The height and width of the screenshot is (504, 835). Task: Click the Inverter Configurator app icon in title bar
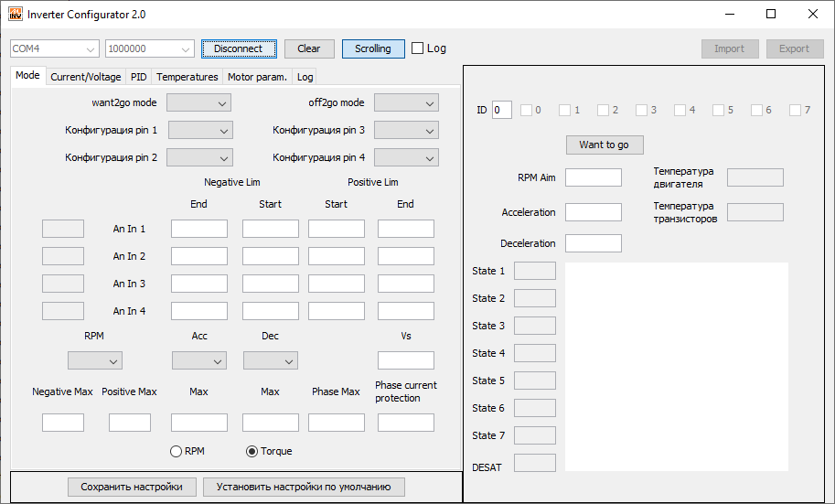tap(15, 15)
